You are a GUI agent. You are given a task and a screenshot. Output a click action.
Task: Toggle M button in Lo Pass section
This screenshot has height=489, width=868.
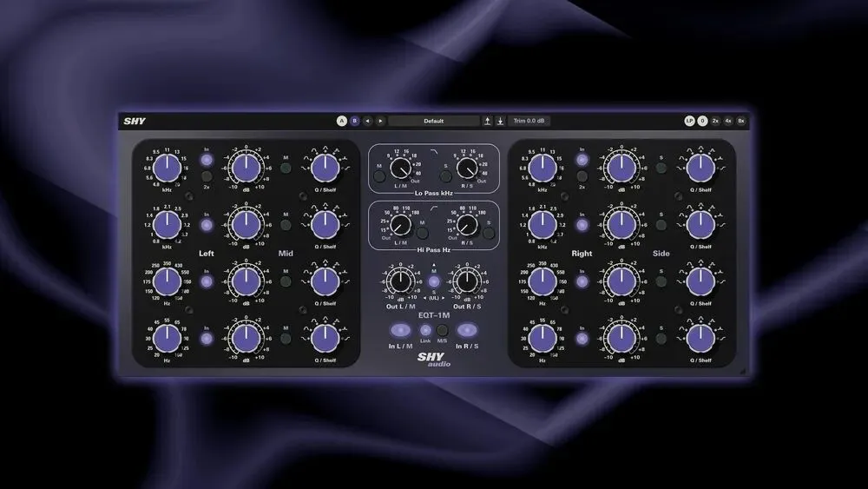(379, 176)
